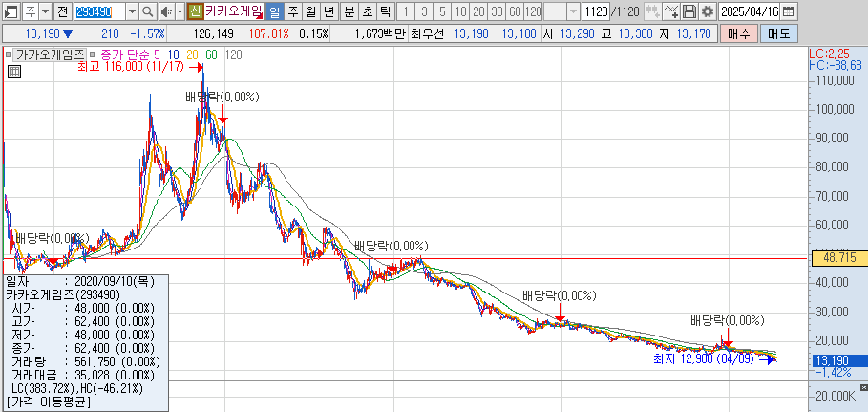The width and height of the screenshot is (868, 412).
Task: Click the magnifier stock search icon
Action: (x=148, y=11)
